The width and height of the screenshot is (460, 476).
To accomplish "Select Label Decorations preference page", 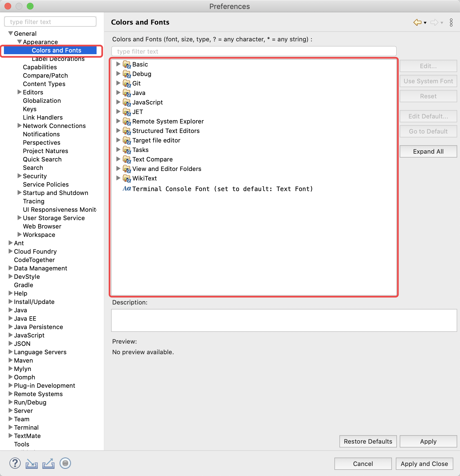I will [x=58, y=59].
